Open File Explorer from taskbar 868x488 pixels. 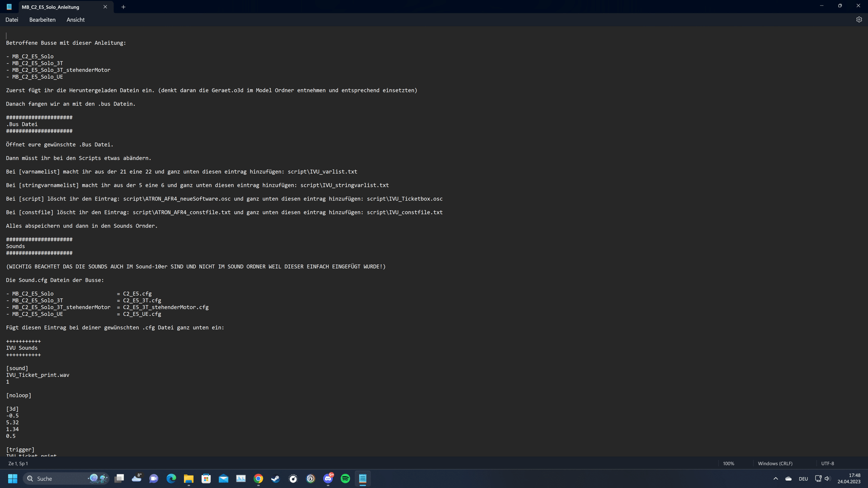pos(189,479)
